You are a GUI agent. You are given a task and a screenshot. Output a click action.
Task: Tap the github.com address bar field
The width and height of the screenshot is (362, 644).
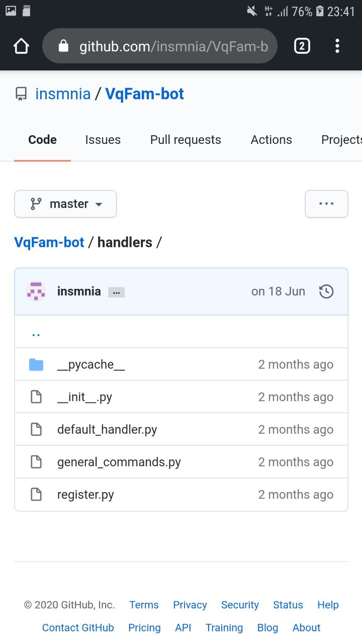pos(171,47)
